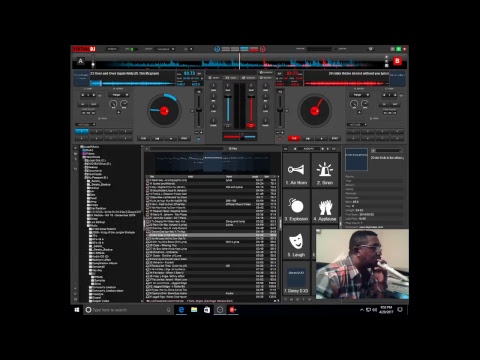Click the deck A pitch minus button
480x360 pixels.
point(196,133)
